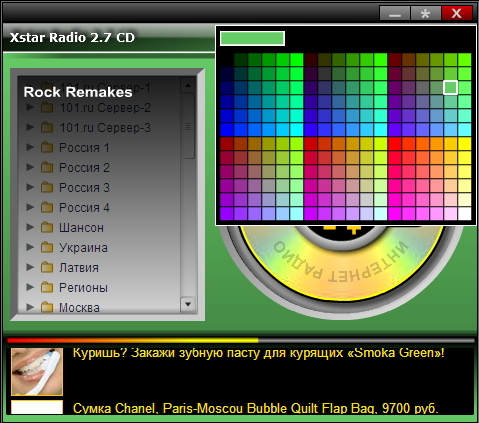The height and width of the screenshot is (423, 479).
Task: Click the current color preview bar
Action: click(x=252, y=38)
